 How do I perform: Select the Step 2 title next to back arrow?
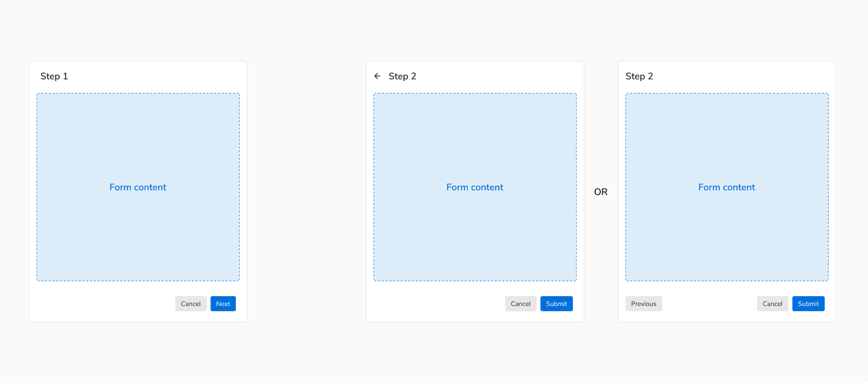tap(402, 76)
